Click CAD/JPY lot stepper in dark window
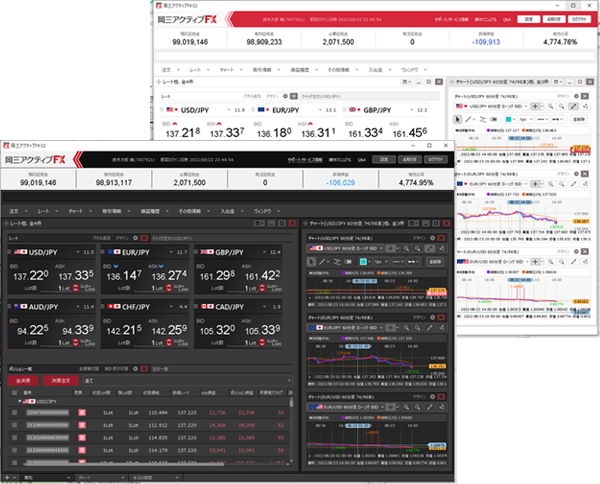The image size is (600, 484). (262, 342)
